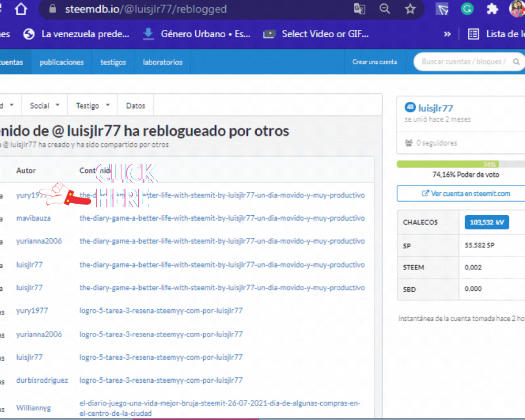
Task: Open author mavibauza link
Action: (34, 218)
